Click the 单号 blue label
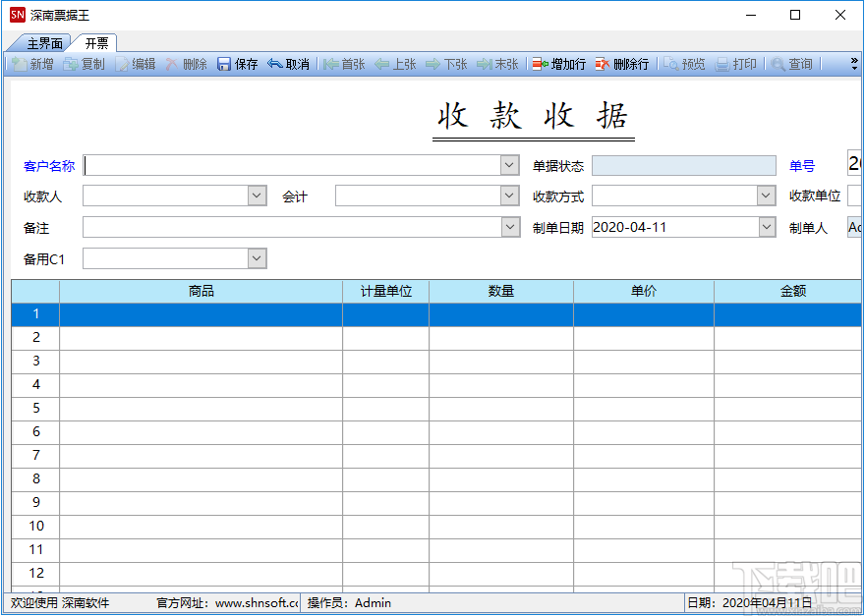The height and width of the screenshot is (616, 865). 801,166
